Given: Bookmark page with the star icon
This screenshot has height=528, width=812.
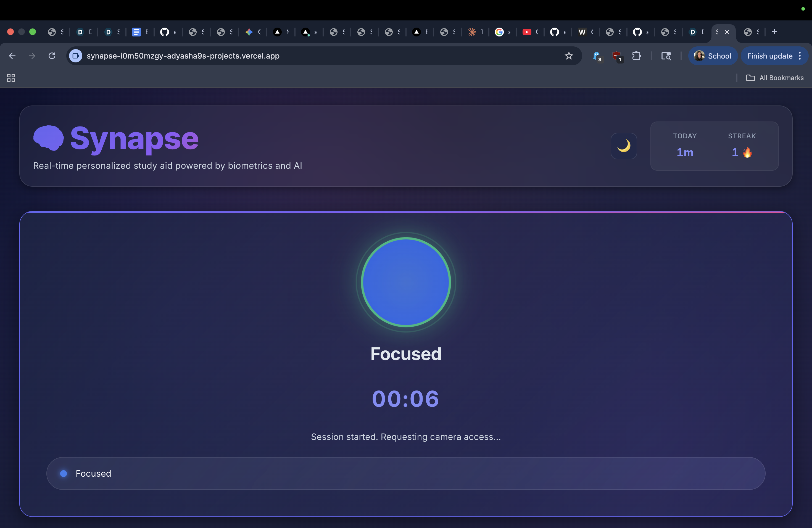Looking at the screenshot, I should coord(568,56).
